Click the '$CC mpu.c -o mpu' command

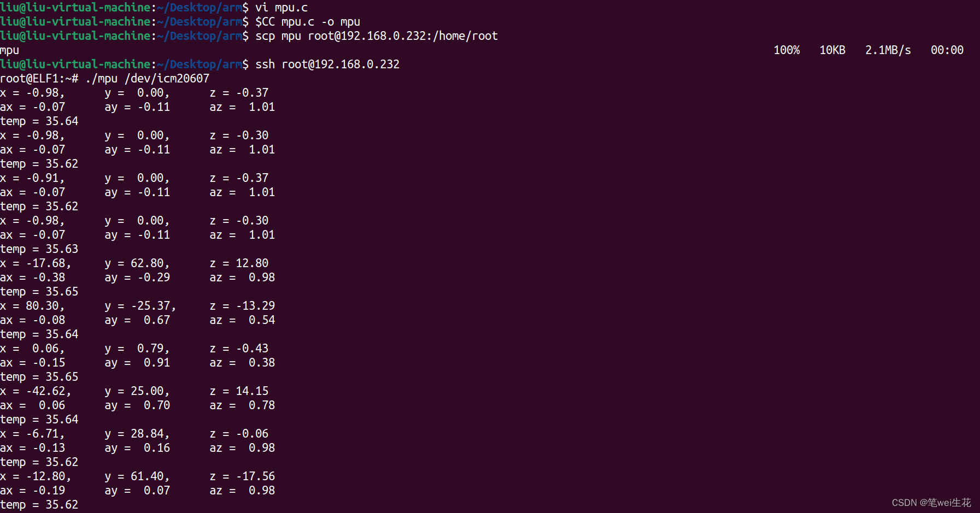coord(308,22)
